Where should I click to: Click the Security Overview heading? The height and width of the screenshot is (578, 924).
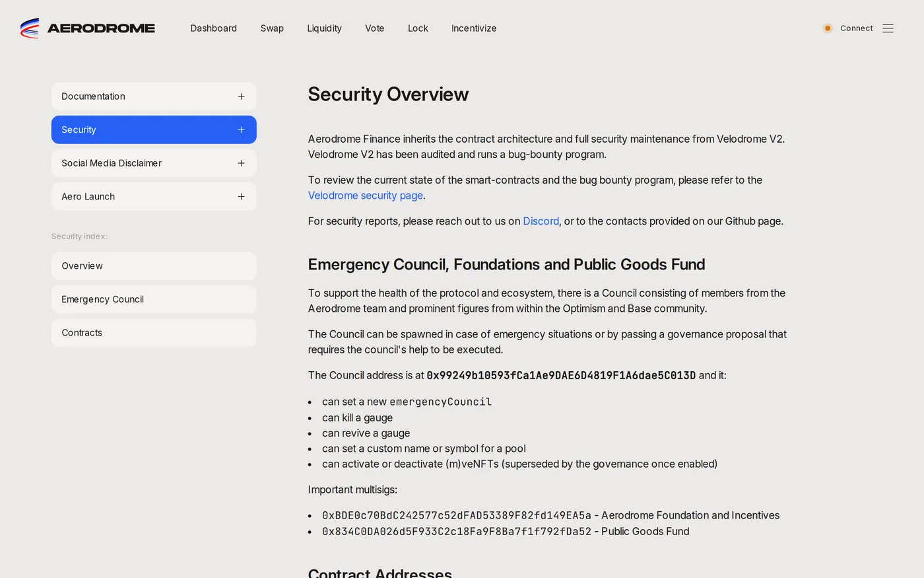(x=388, y=94)
